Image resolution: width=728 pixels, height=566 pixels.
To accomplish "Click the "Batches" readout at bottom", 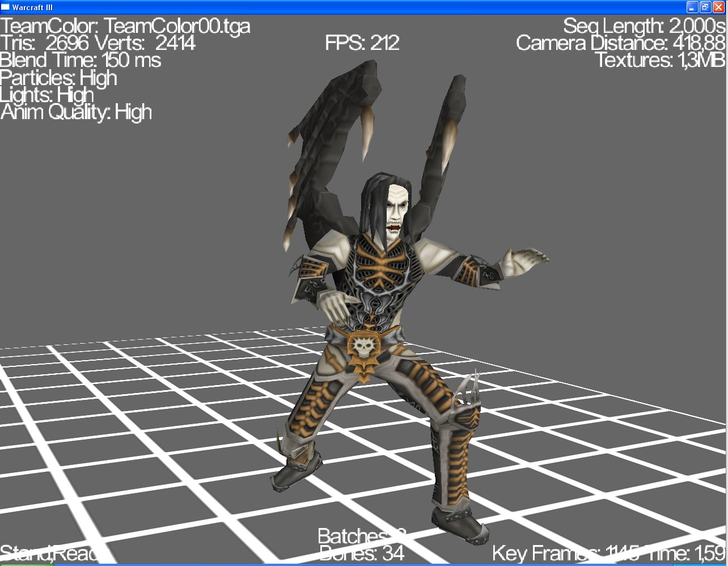I will point(362,536).
